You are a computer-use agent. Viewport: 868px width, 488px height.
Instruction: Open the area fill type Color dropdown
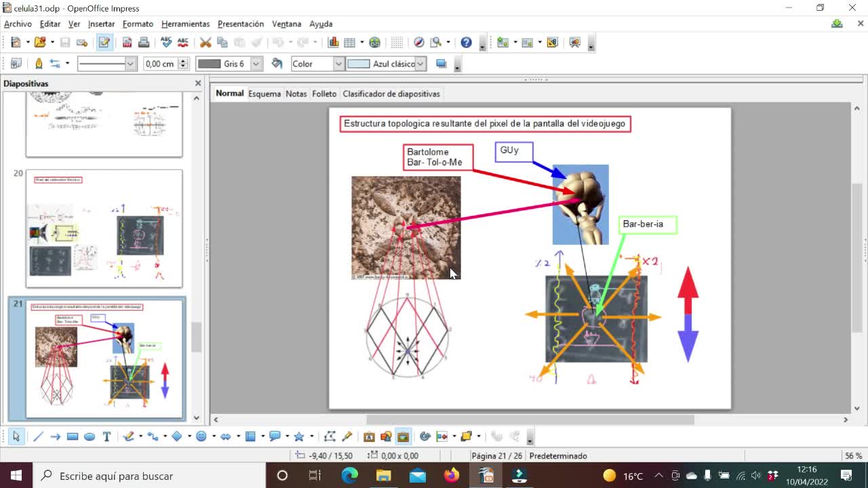[338, 64]
